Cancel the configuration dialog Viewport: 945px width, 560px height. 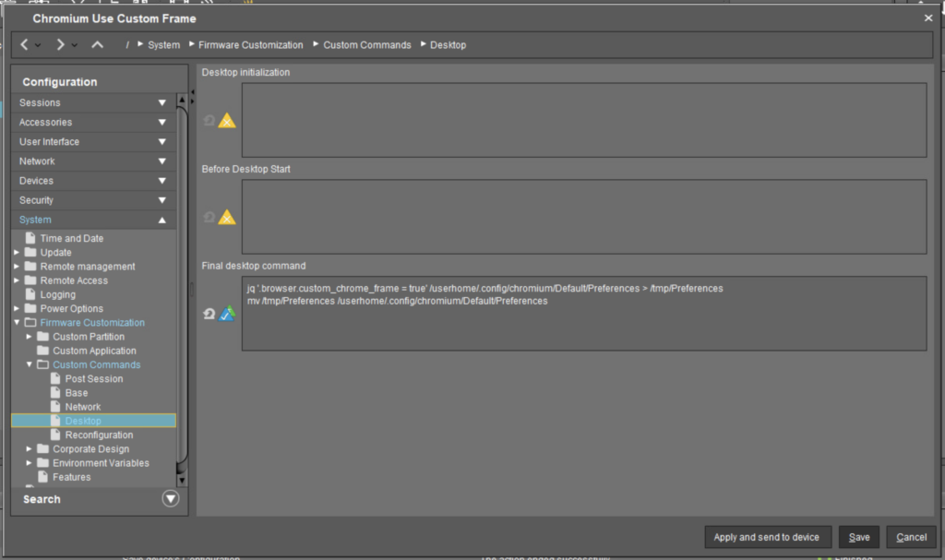click(x=911, y=537)
